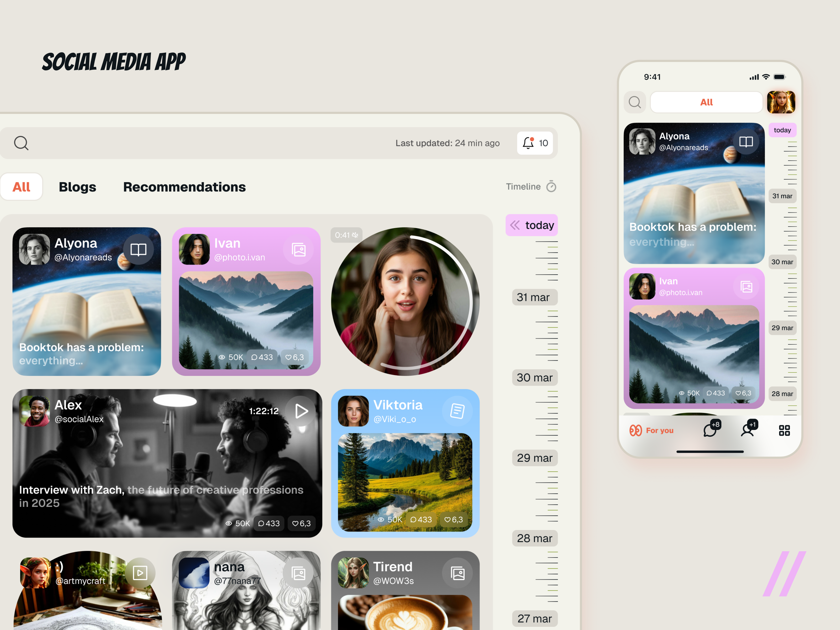Viewport: 840px width, 630px height.
Task: Switch to the Recommendations tab
Action: pyautogui.click(x=185, y=187)
